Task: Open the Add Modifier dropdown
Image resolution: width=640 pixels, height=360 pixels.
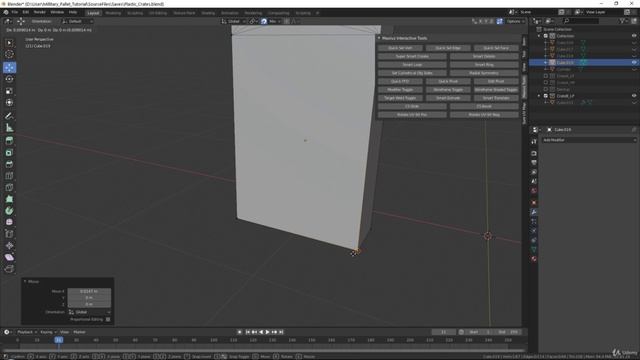Action: pos(589,140)
